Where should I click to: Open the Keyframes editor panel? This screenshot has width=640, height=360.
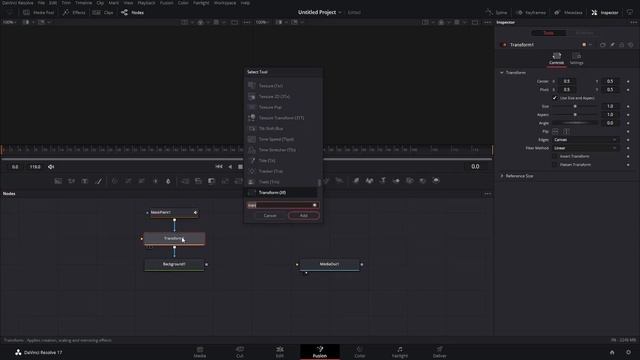click(x=531, y=13)
